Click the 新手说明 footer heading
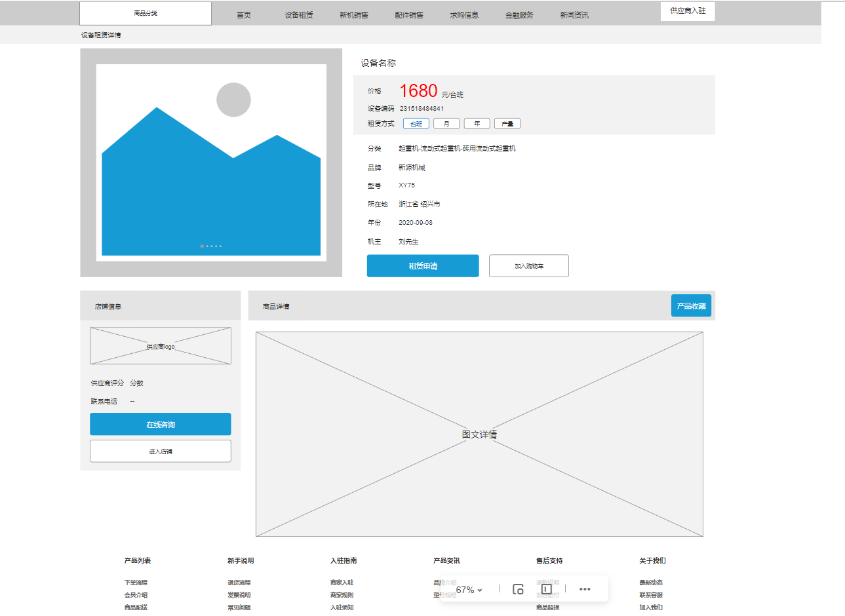845x616 pixels. 241,561
